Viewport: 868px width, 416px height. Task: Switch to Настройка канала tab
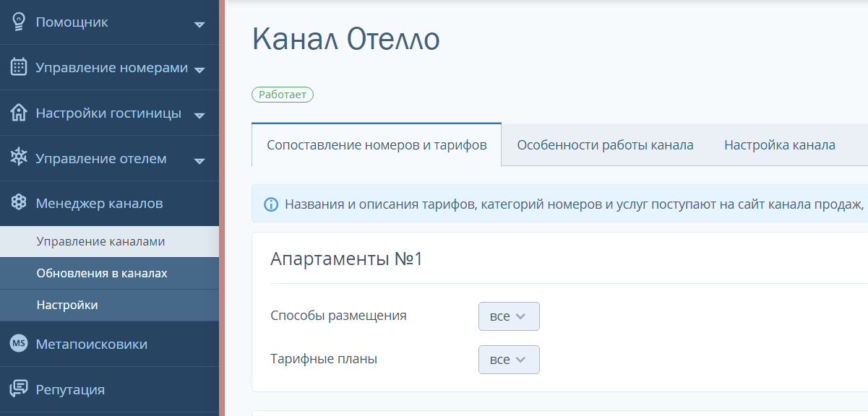(x=780, y=145)
